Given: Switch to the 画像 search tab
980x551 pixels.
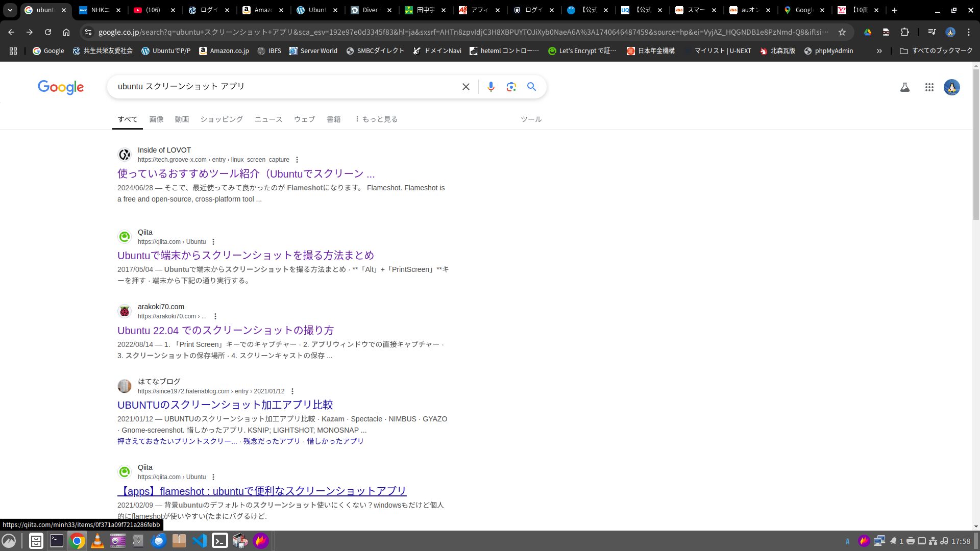Looking at the screenshot, I should point(156,119).
